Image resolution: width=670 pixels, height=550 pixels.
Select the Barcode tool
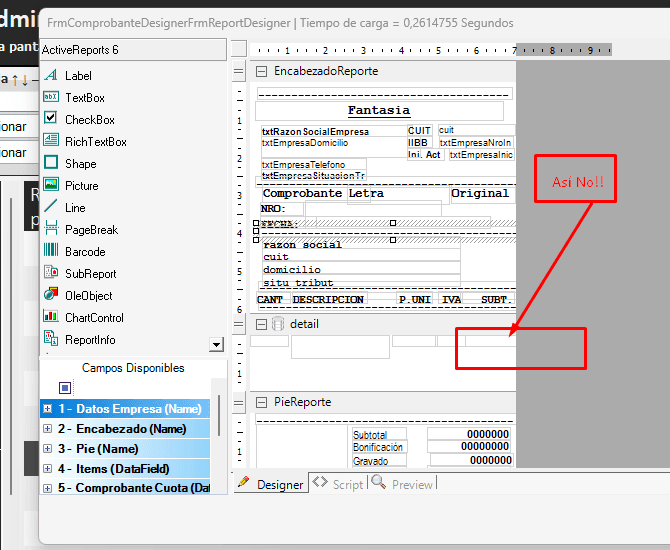coord(84,252)
